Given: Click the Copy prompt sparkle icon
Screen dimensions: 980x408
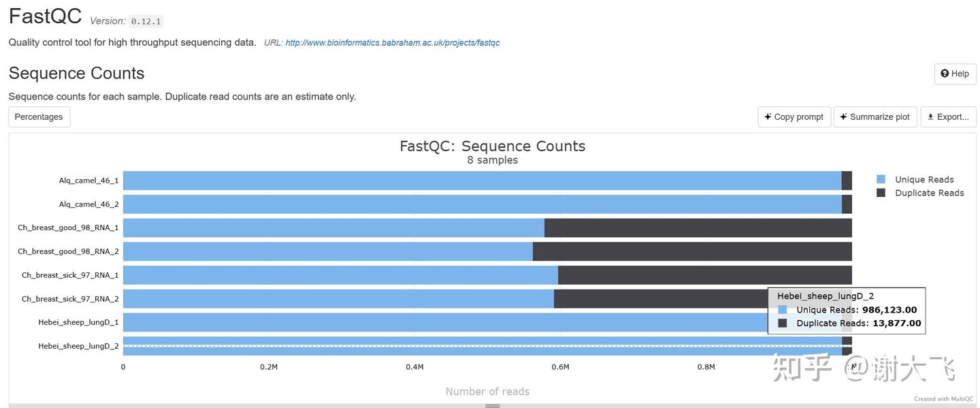Looking at the screenshot, I should tap(768, 117).
